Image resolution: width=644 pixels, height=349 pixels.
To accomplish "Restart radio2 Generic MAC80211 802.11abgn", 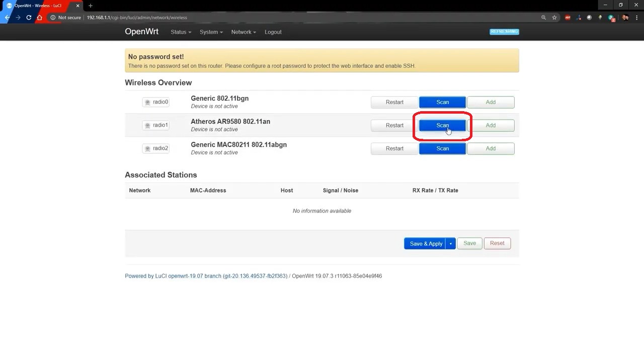I will [394, 148].
